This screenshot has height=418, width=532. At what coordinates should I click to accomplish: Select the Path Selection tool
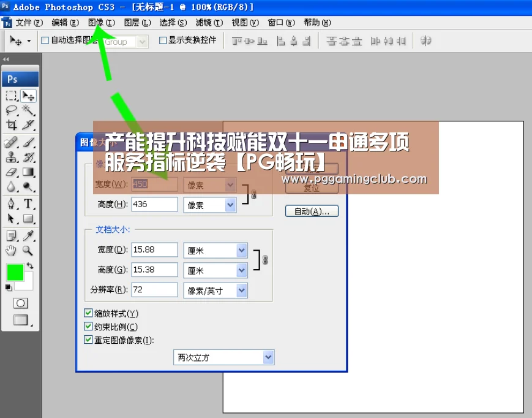11,219
